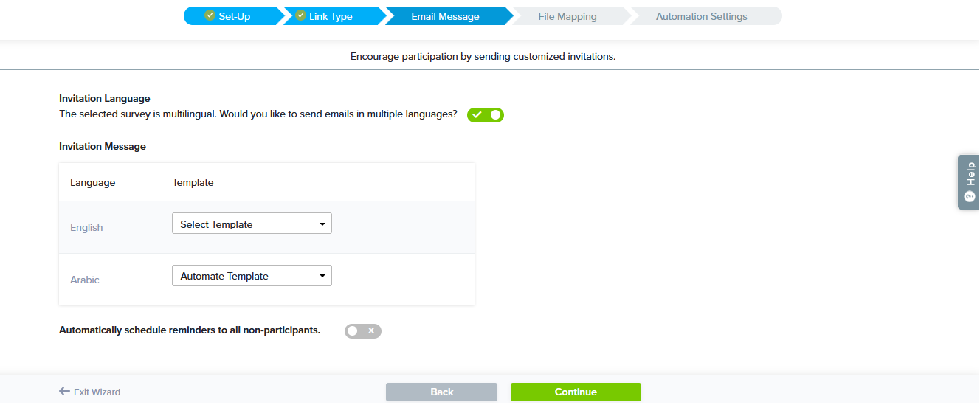Image resolution: width=980 pixels, height=405 pixels.
Task: Click the green checkmark icon on Set-Up
Action: point(210,15)
